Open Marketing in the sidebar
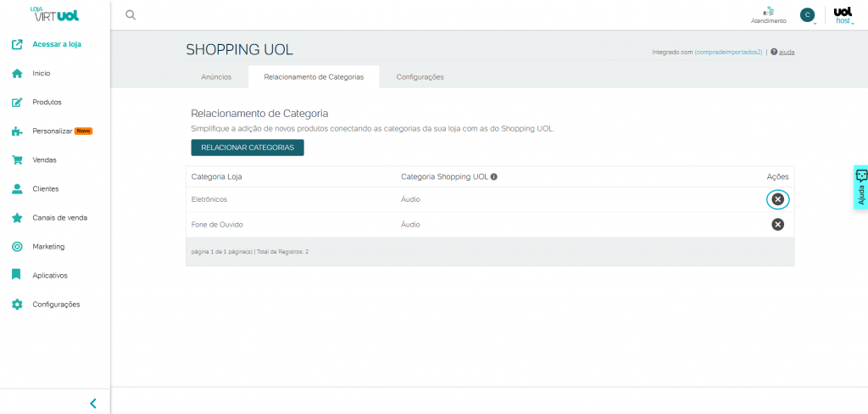Viewport: 868px width, 414px height. pos(48,247)
